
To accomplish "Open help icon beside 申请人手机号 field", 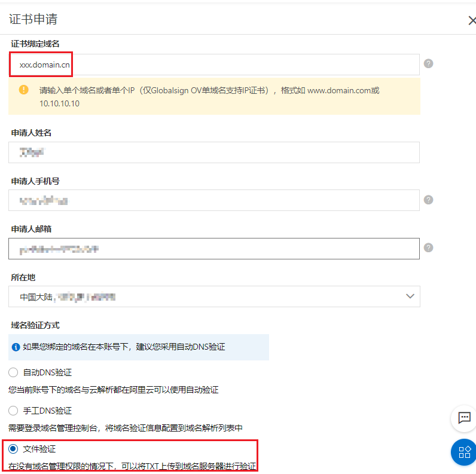I will (428, 200).
